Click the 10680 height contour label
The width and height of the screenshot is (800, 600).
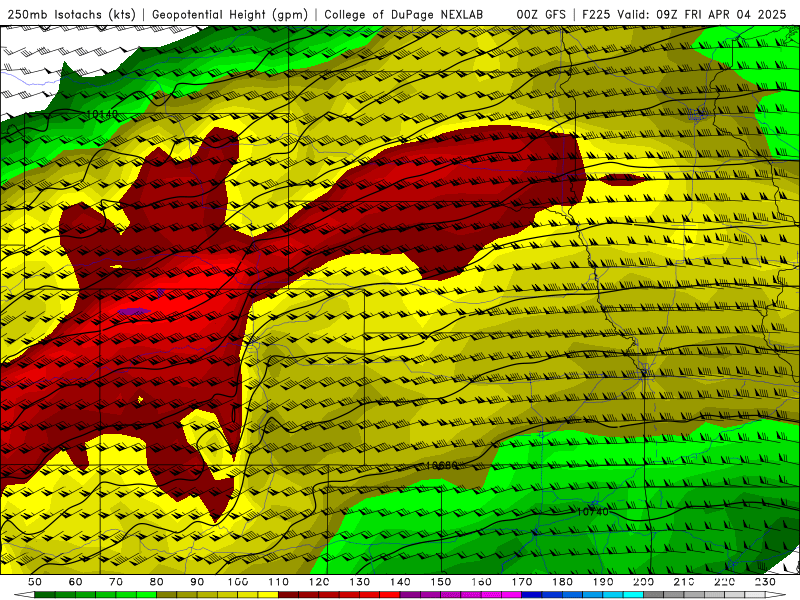click(x=441, y=465)
